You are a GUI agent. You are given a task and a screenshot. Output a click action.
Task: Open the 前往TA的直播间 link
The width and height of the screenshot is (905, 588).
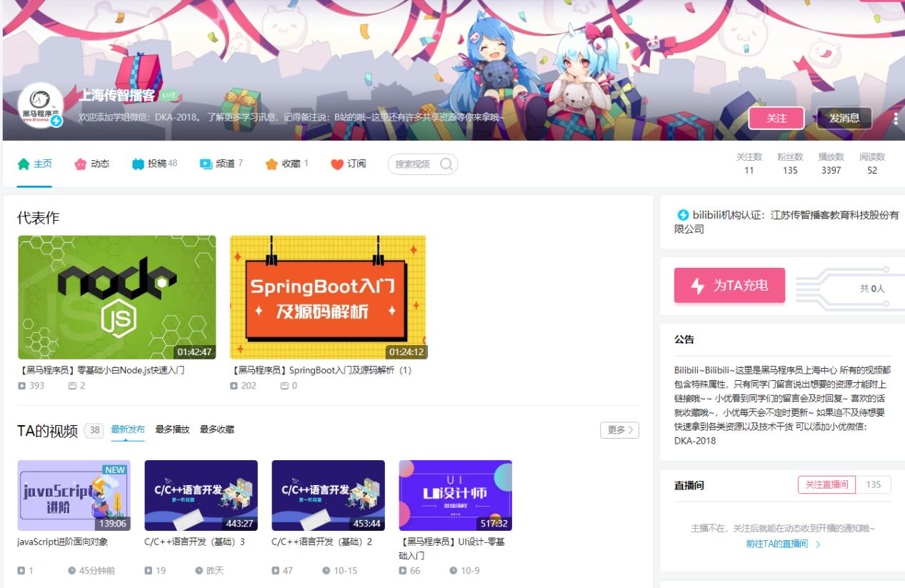click(x=782, y=544)
